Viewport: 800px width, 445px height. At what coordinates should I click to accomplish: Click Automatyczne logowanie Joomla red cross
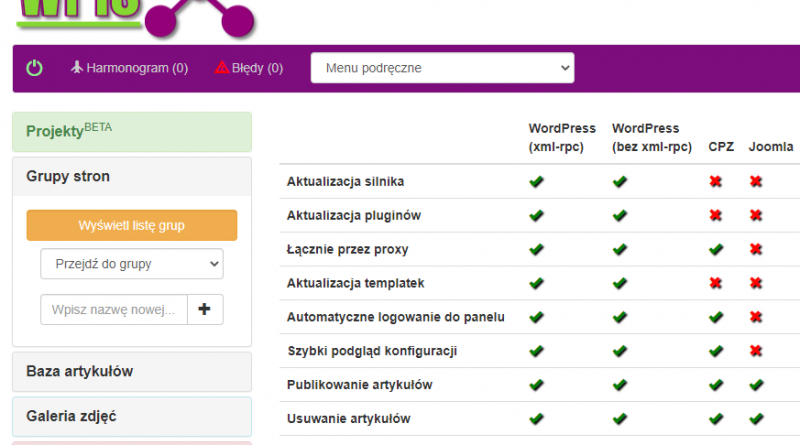(756, 317)
